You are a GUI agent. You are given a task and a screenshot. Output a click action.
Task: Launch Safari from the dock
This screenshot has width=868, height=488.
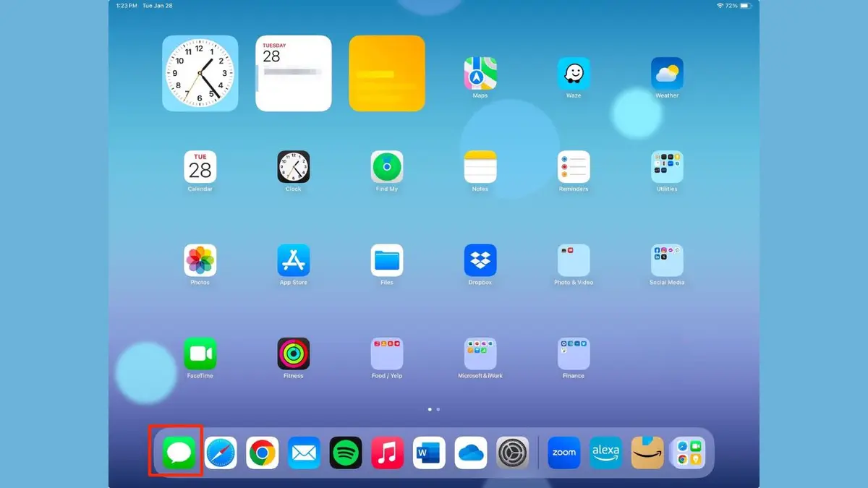pos(221,453)
